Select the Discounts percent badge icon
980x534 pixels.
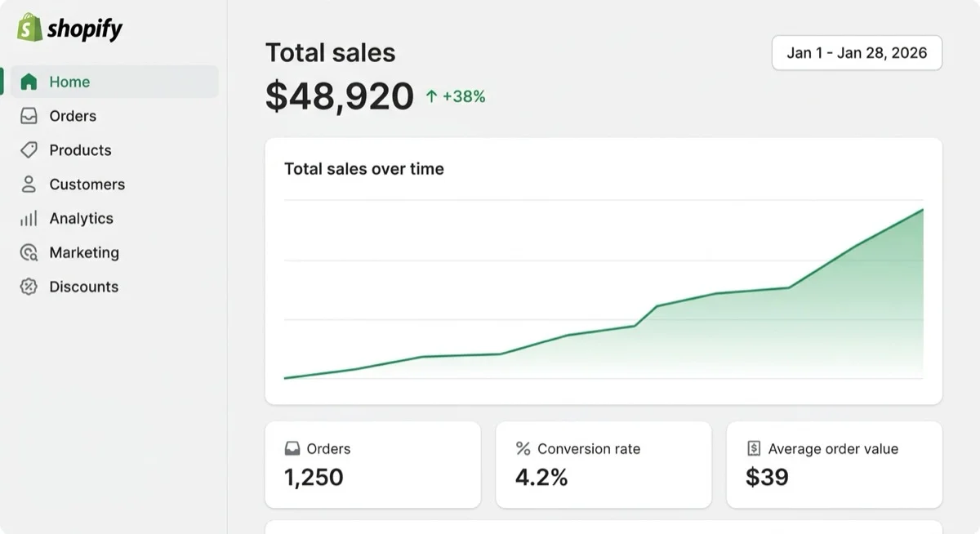tap(29, 287)
